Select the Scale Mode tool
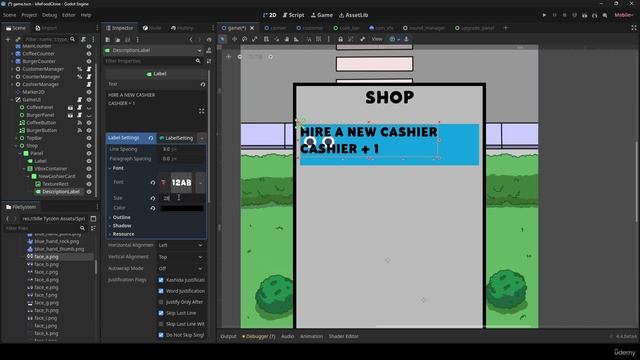 click(x=255, y=39)
